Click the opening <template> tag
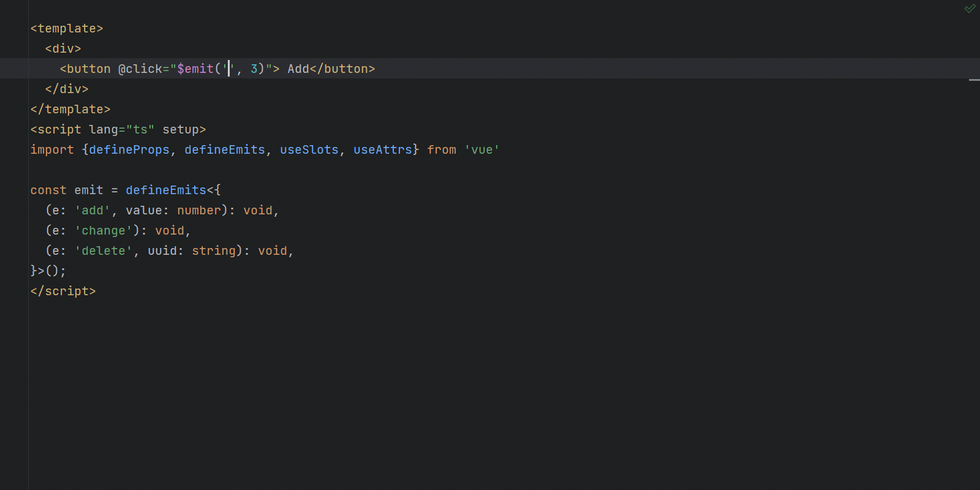Screen dimensions: 980x490 (x=67, y=28)
